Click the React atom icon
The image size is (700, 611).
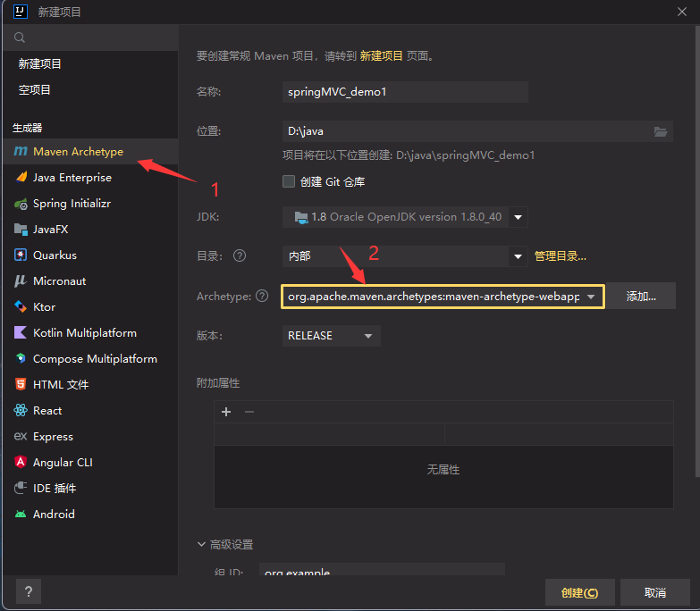click(21, 410)
